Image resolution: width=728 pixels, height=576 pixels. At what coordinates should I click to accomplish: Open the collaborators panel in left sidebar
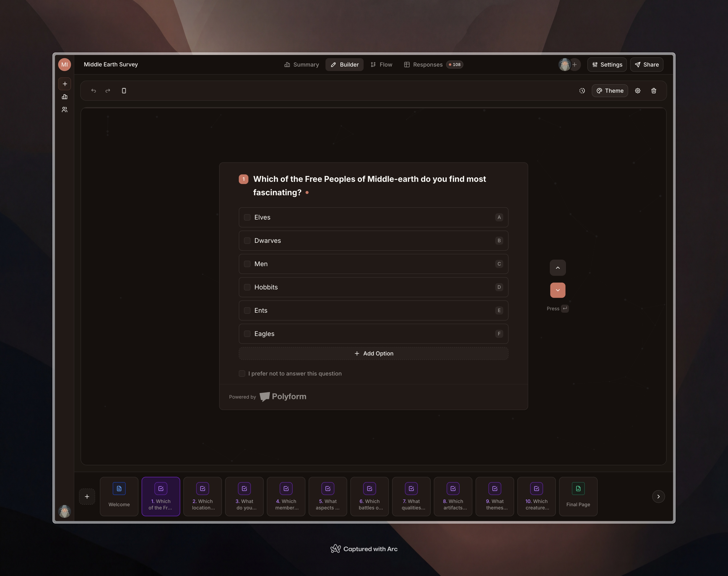click(64, 109)
